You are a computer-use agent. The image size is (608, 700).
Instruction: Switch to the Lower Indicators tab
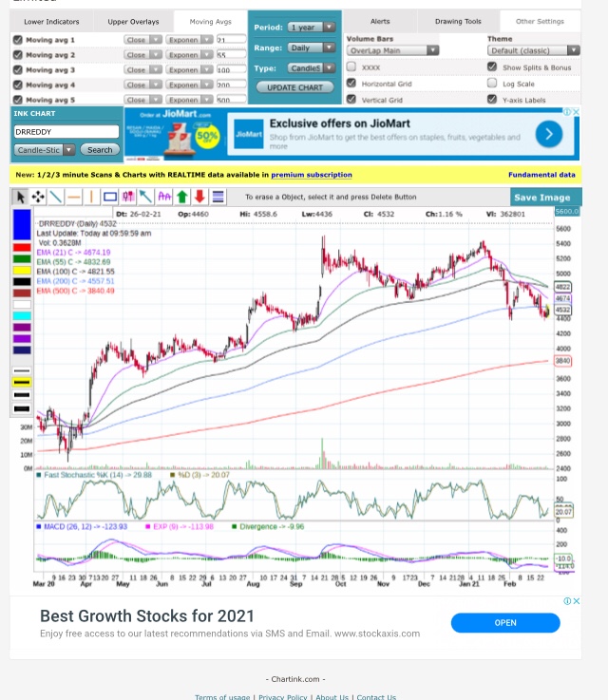(52, 21)
